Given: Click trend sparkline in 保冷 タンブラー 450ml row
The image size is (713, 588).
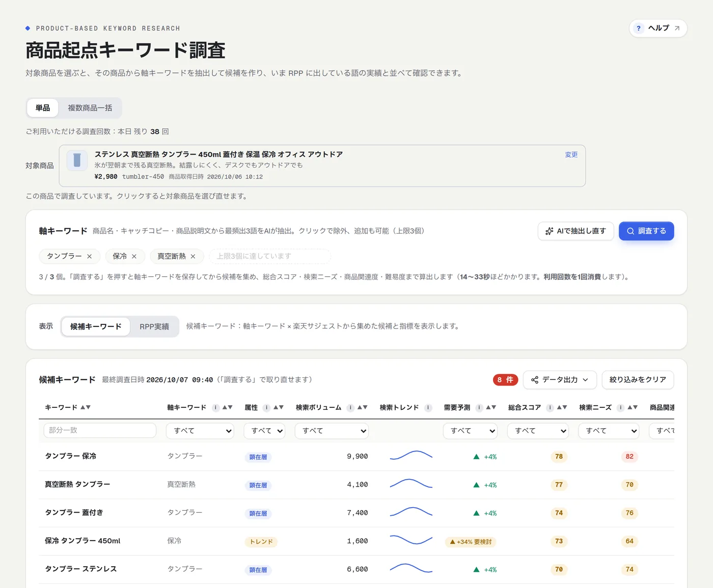Looking at the screenshot, I should click(411, 540).
